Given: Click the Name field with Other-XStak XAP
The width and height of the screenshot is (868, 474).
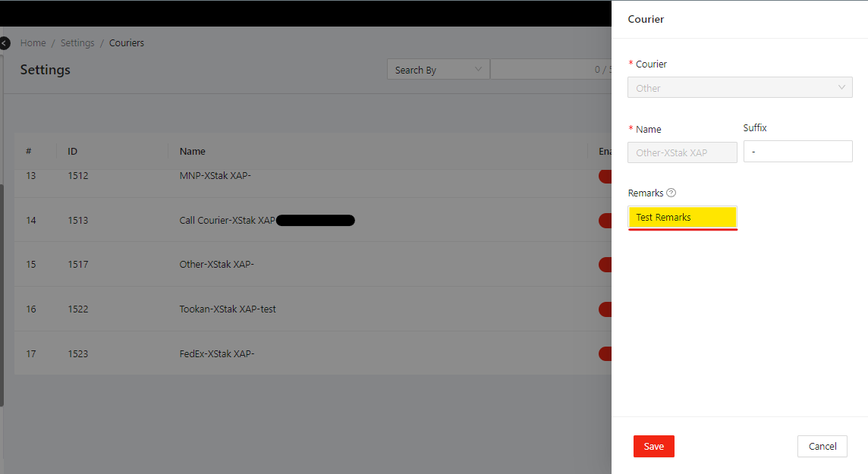Looking at the screenshot, I should (x=682, y=152).
